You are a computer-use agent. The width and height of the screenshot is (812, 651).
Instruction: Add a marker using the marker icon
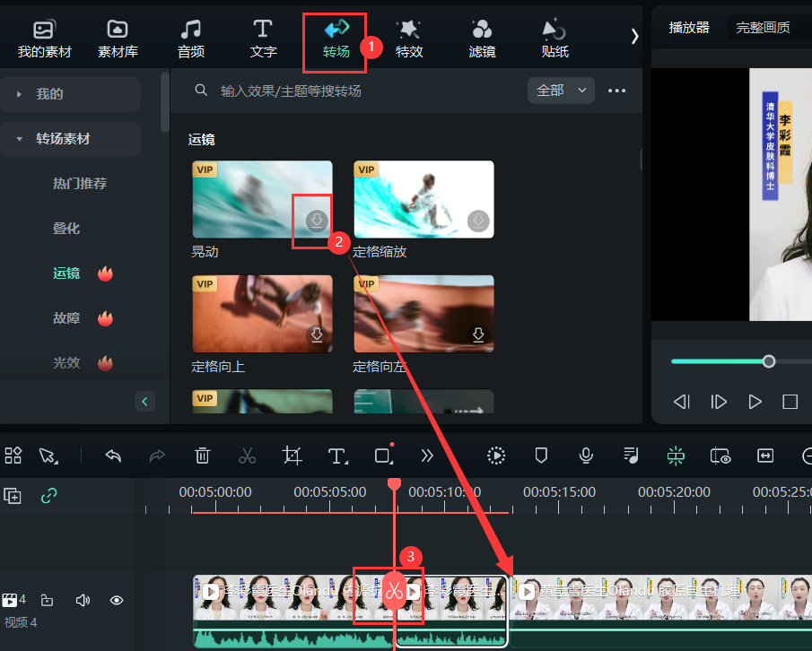(541, 456)
